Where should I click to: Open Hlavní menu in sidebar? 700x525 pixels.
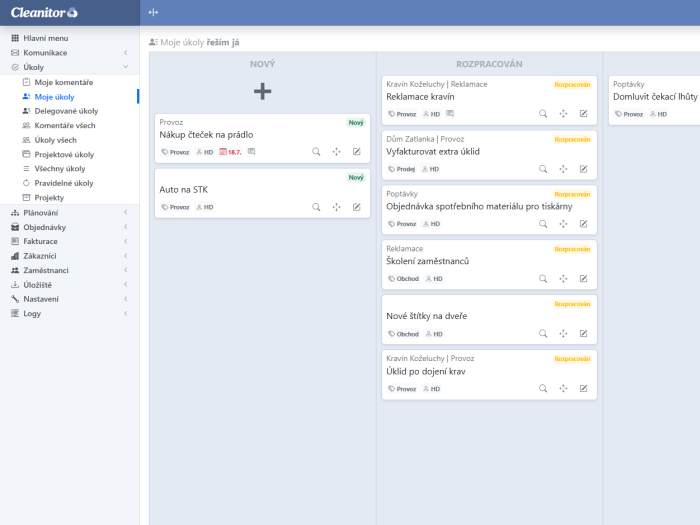45,38
